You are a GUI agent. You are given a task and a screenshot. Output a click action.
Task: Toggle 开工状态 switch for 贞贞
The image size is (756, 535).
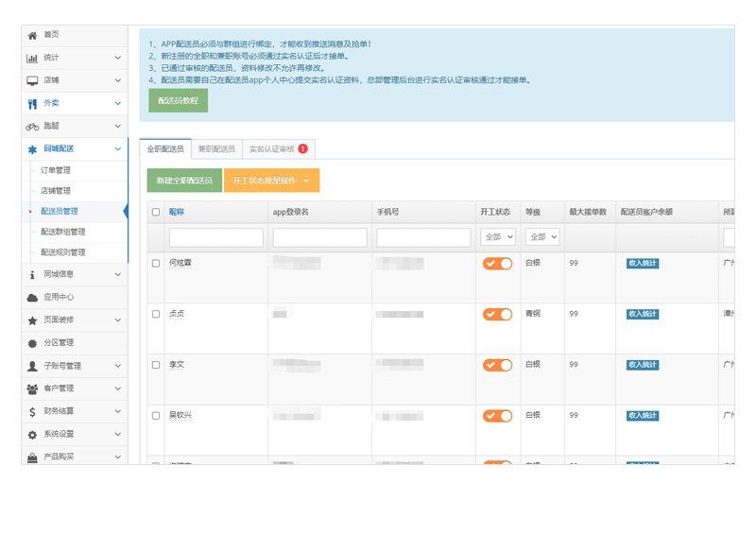tap(498, 314)
